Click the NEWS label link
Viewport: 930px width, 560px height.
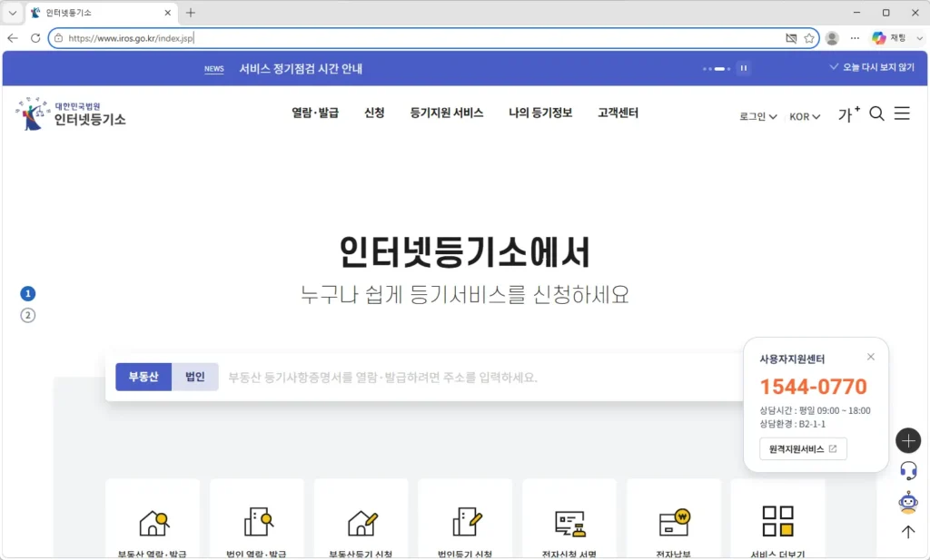pyautogui.click(x=214, y=69)
